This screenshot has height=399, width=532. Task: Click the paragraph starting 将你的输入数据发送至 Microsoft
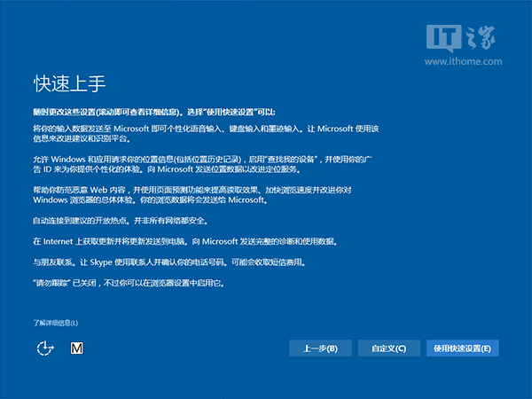[x=206, y=134]
